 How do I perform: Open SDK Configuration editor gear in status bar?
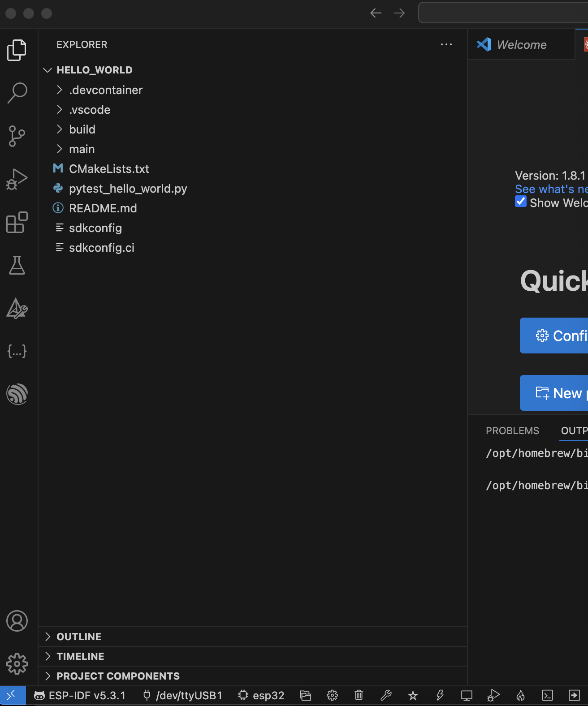[x=332, y=695]
